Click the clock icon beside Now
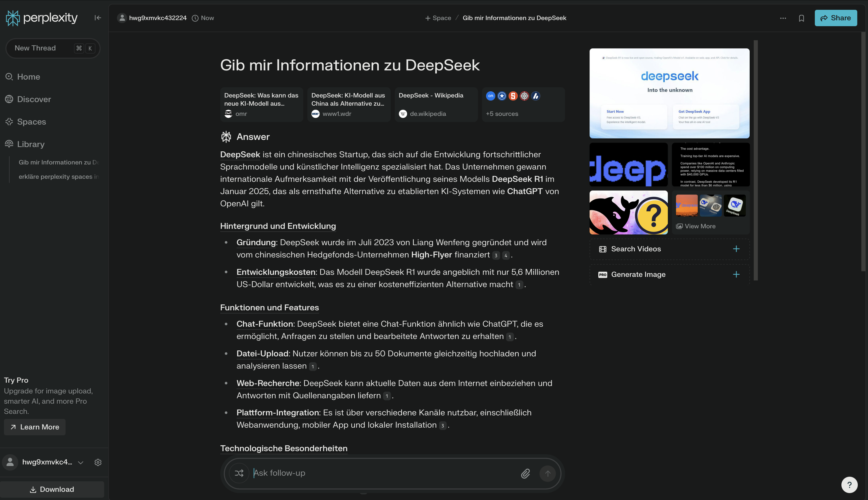 point(195,18)
